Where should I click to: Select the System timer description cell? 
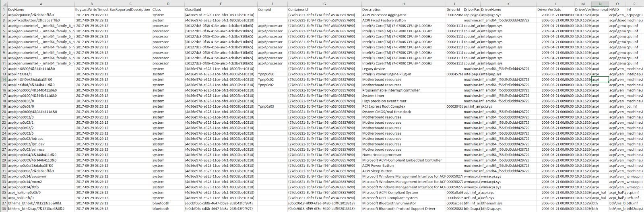pyautogui.click(x=403, y=96)
